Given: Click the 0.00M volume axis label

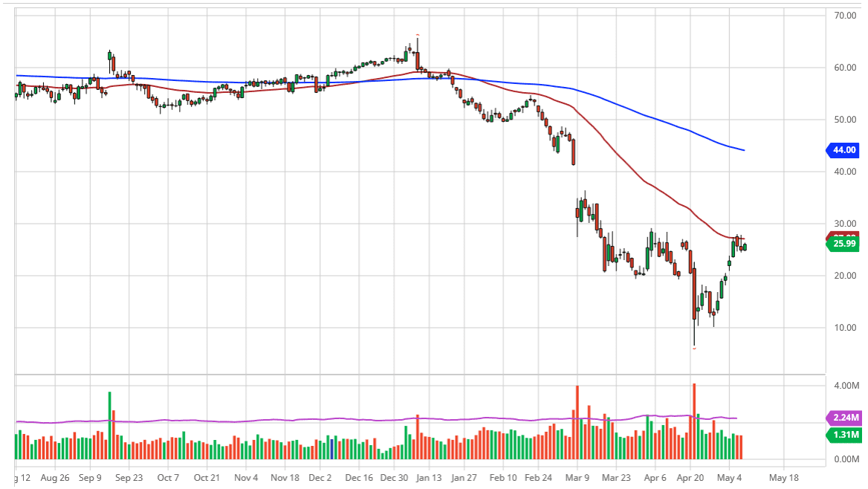Looking at the screenshot, I should (x=846, y=460).
